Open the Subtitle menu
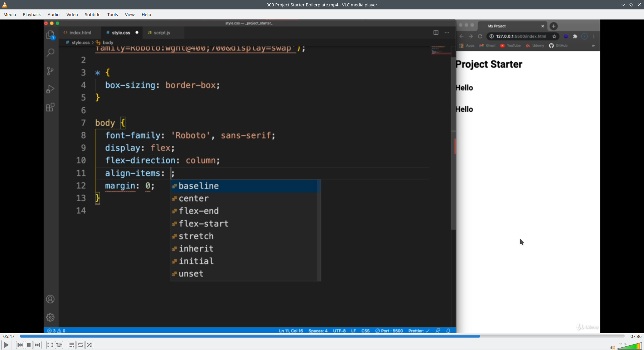 (x=93, y=14)
